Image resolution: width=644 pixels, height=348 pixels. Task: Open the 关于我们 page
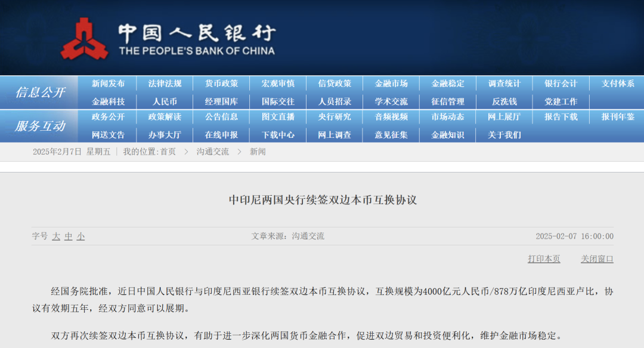505,135
